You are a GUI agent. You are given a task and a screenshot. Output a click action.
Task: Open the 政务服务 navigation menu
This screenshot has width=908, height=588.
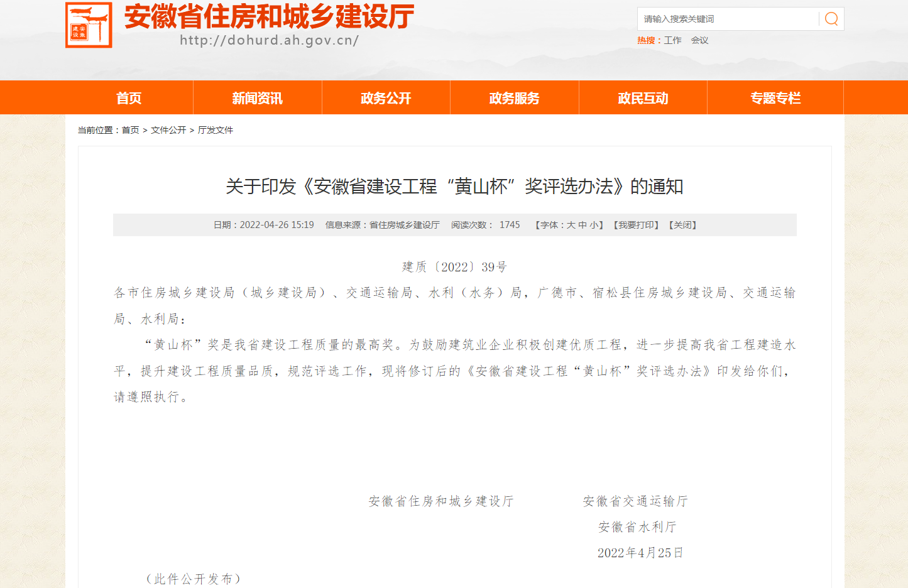[x=514, y=97]
